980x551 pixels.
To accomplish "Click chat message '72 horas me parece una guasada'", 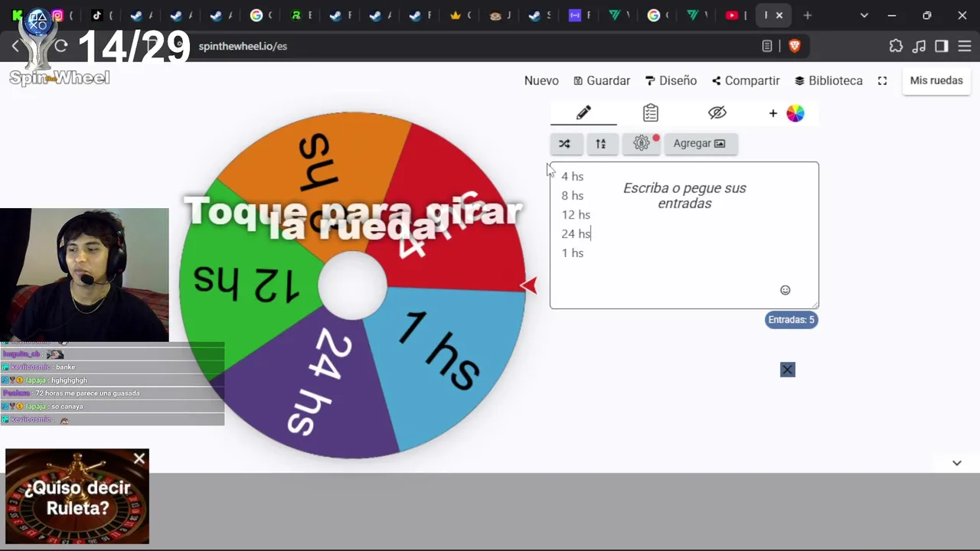I will pos(87,393).
